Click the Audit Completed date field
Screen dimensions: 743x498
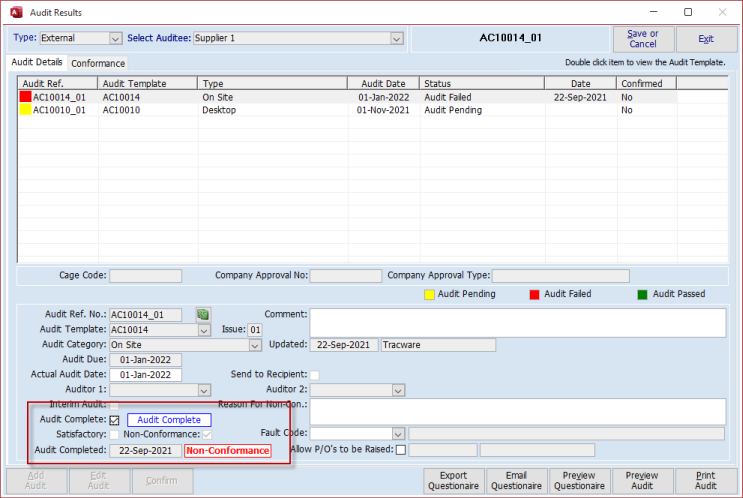(145, 451)
